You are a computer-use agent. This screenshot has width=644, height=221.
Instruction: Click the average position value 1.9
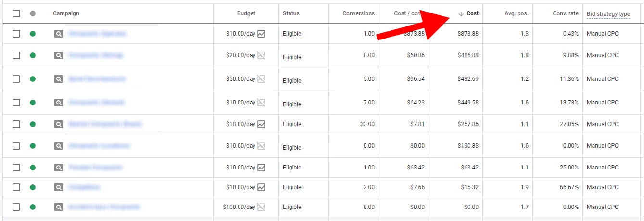click(x=524, y=187)
